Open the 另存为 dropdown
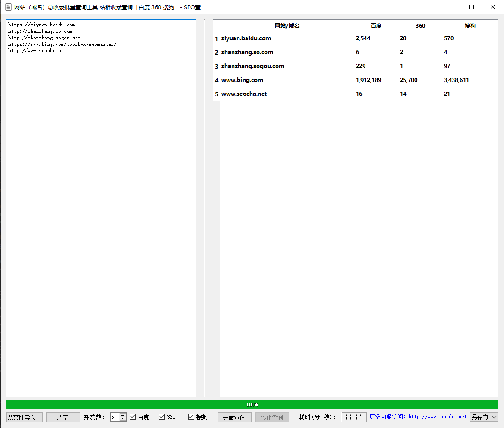Screen dimensions: 504x428 point(484,417)
